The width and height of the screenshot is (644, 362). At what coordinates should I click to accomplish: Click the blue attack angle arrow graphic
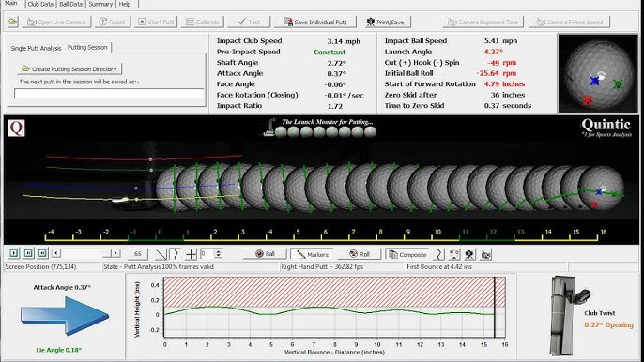point(65,316)
